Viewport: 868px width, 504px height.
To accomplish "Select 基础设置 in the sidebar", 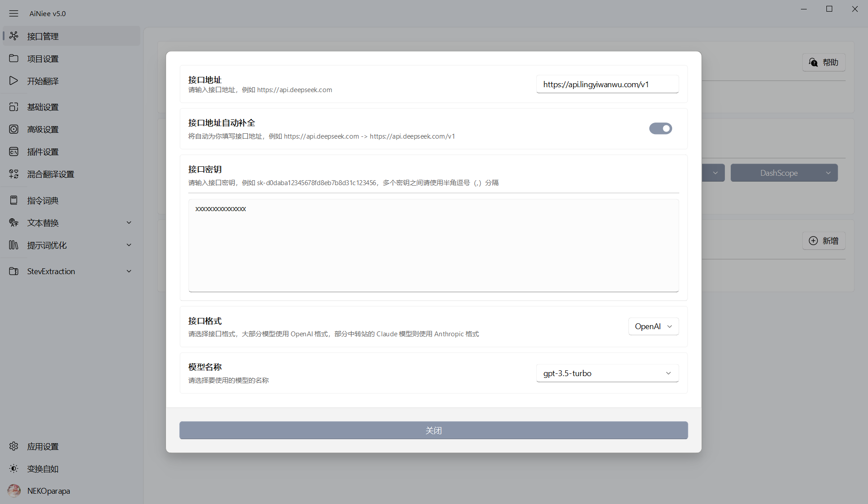I will [x=43, y=107].
